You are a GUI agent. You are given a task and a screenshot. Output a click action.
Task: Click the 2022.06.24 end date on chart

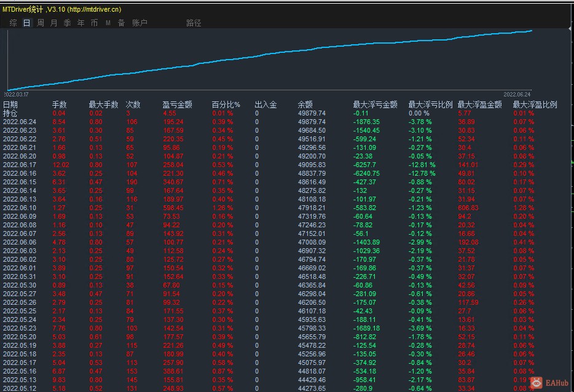pyautogui.click(x=517, y=94)
